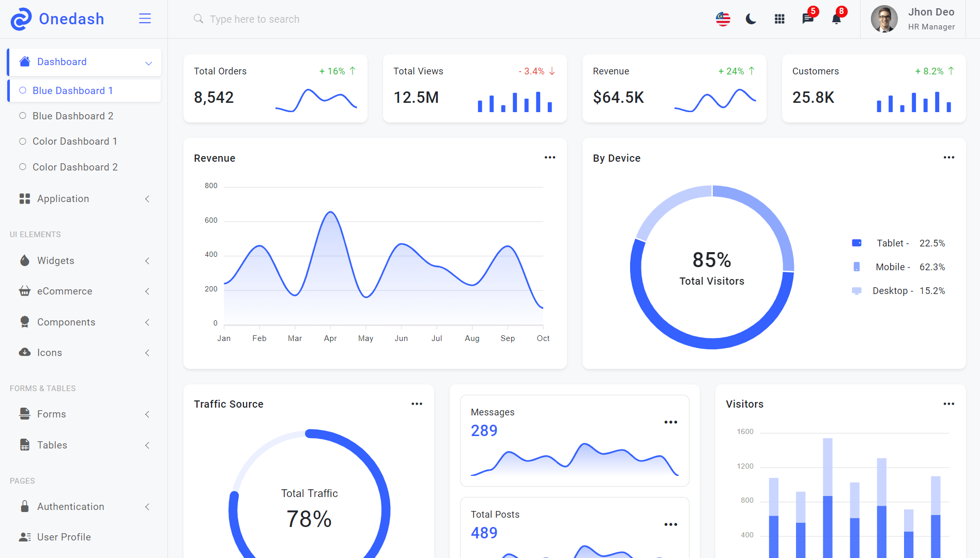Image resolution: width=980 pixels, height=558 pixels.
Task: Click the hamburger menu icon to collapse sidebar
Action: click(x=145, y=19)
